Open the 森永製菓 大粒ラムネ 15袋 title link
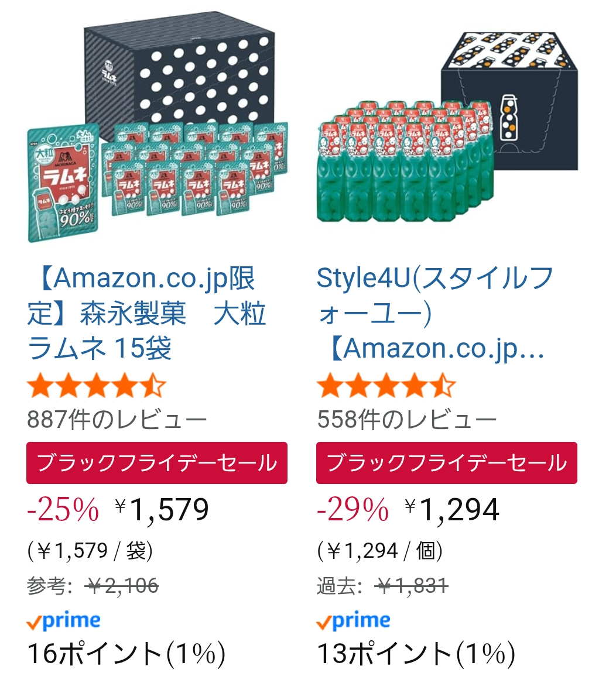The height and width of the screenshot is (700, 592). [146, 314]
